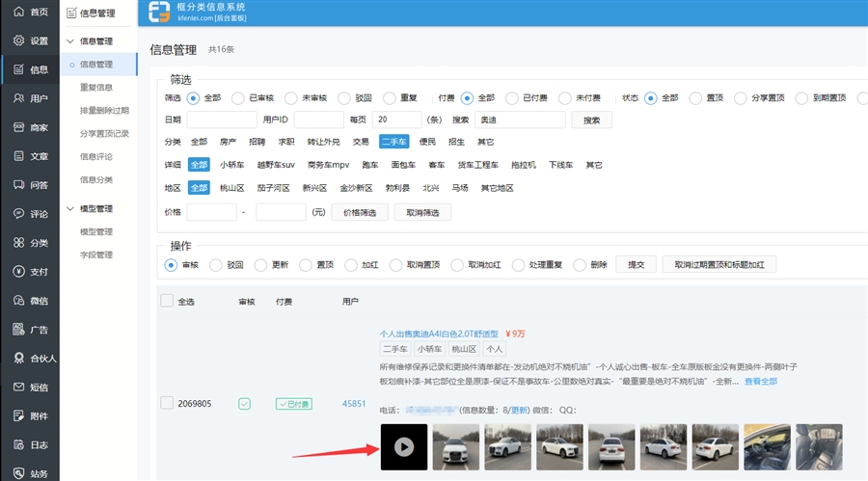Click the 搜索 search button
The image size is (868, 481).
tap(591, 120)
